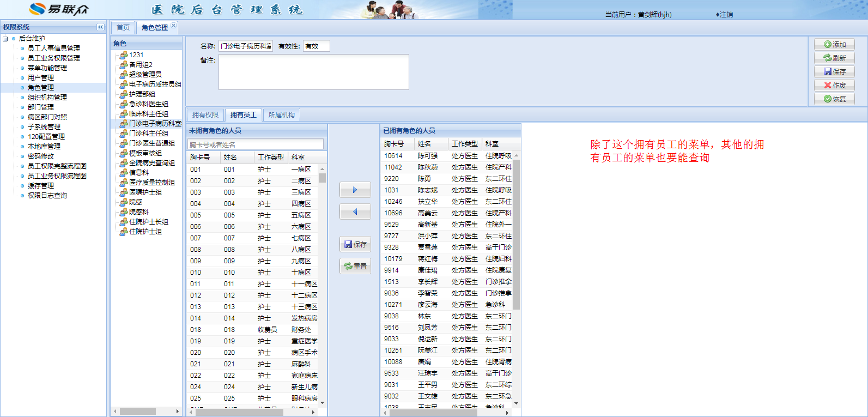868x417 pixels.
Task: Switch to the 首页 tab
Action: (x=123, y=27)
